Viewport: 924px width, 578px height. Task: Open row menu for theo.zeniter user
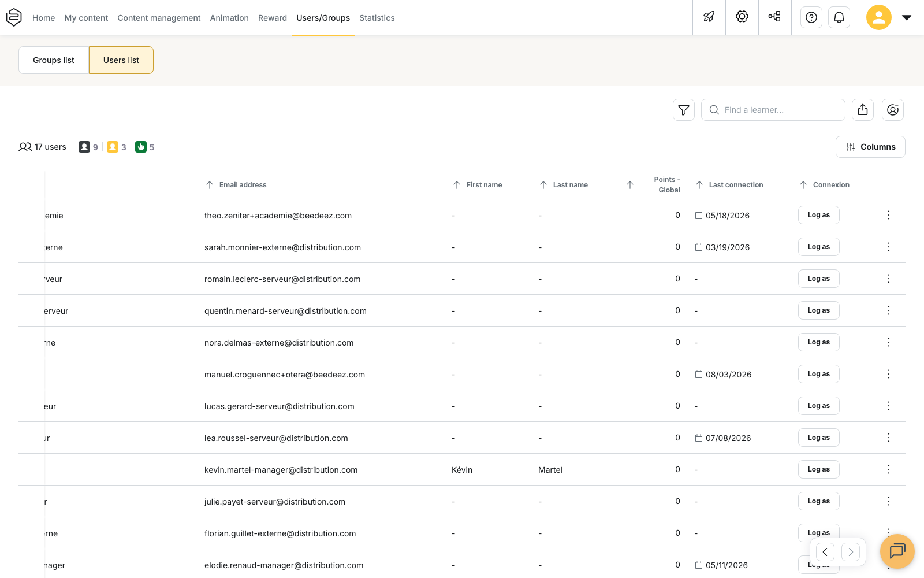(889, 215)
